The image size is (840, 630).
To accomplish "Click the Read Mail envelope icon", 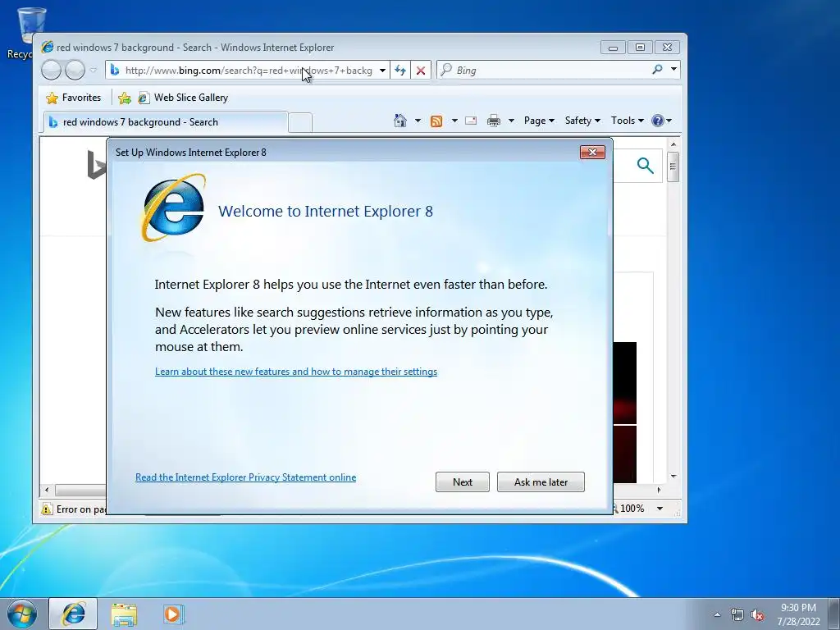I will tap(471, 121).
